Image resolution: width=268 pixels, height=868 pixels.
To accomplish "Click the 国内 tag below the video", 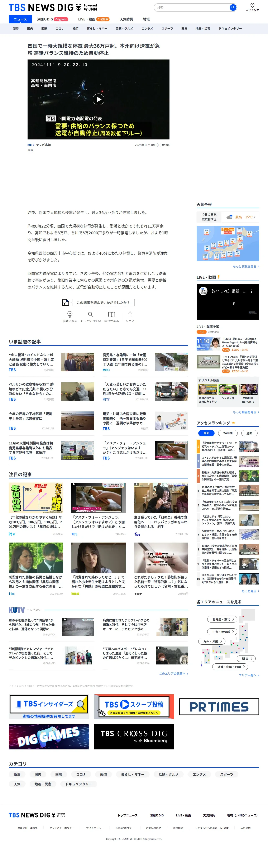I will 30,150.
